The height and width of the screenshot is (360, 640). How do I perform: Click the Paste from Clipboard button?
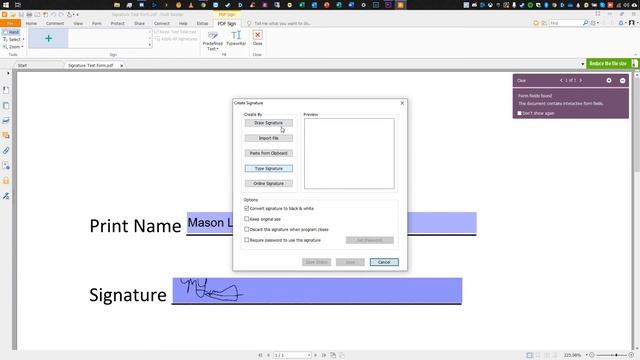(x=269, y=153)
